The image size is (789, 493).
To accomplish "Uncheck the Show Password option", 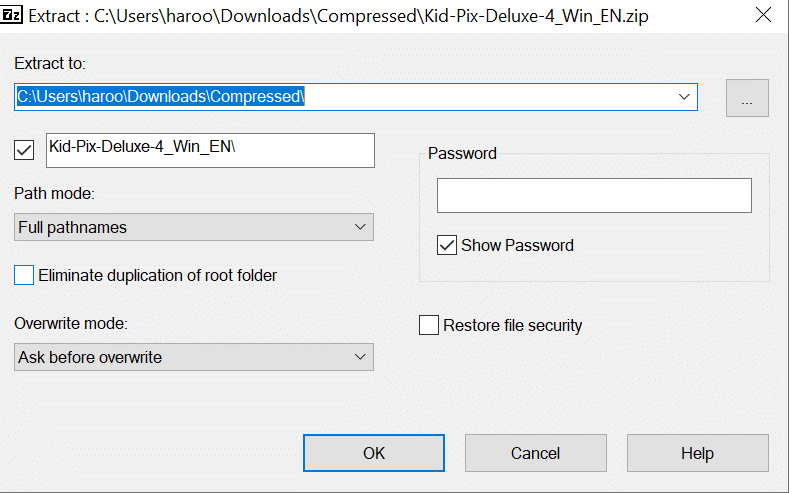I will click(447, 245).
